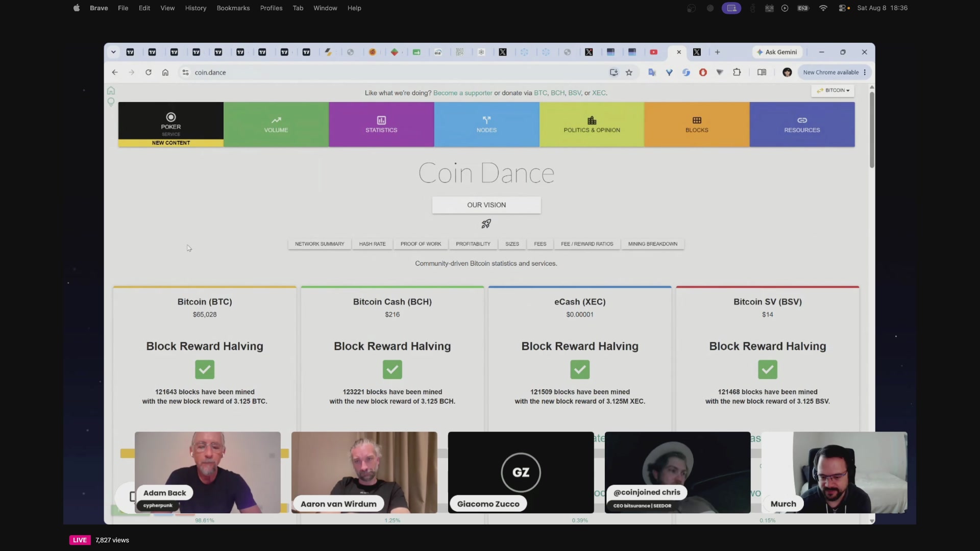The height and width of the screenshot is (551, 980).
Task: Click the page vertical scrollbar thumb
Action: coord(872,130)
